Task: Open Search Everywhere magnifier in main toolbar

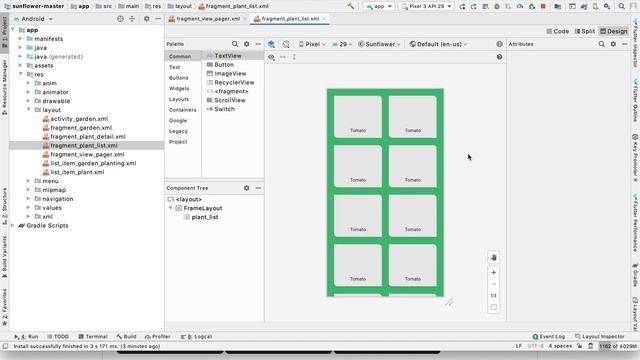Action: tap(622, 7)
